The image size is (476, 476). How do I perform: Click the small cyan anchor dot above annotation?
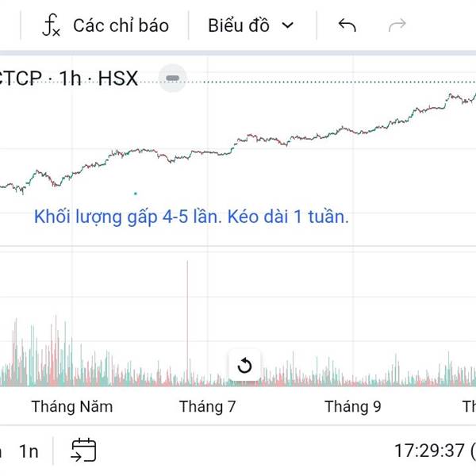point(136,193)
